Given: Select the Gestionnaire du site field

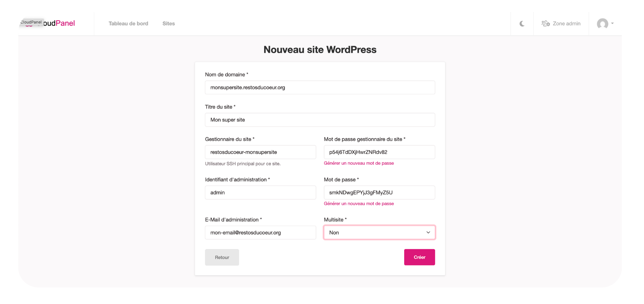Looking at the screenshot, I should [260, 152].
